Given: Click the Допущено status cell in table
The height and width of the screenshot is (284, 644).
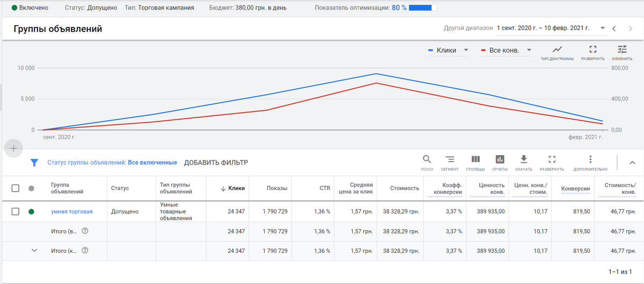Looking at the screenshot, I should 125,212.
